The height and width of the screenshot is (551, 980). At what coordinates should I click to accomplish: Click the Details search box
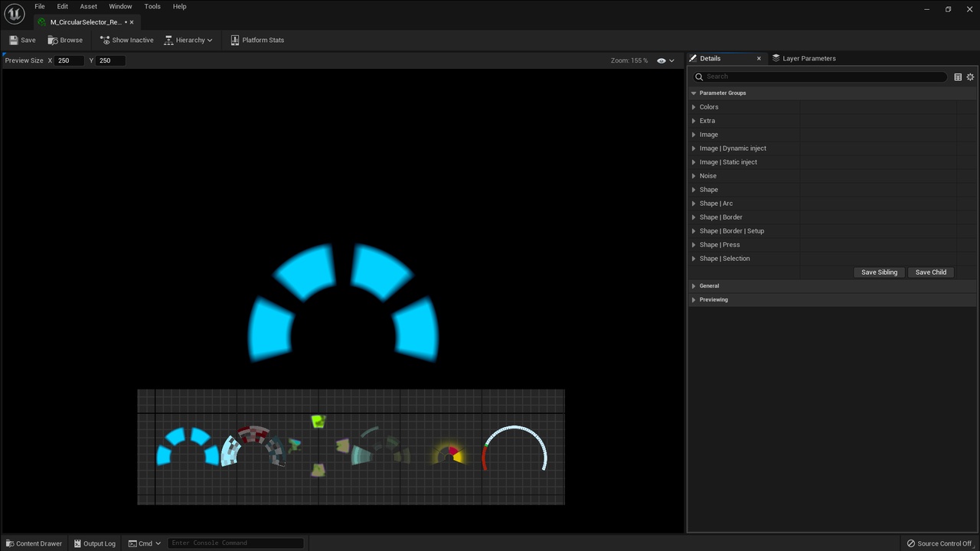[x=820, y=77]
